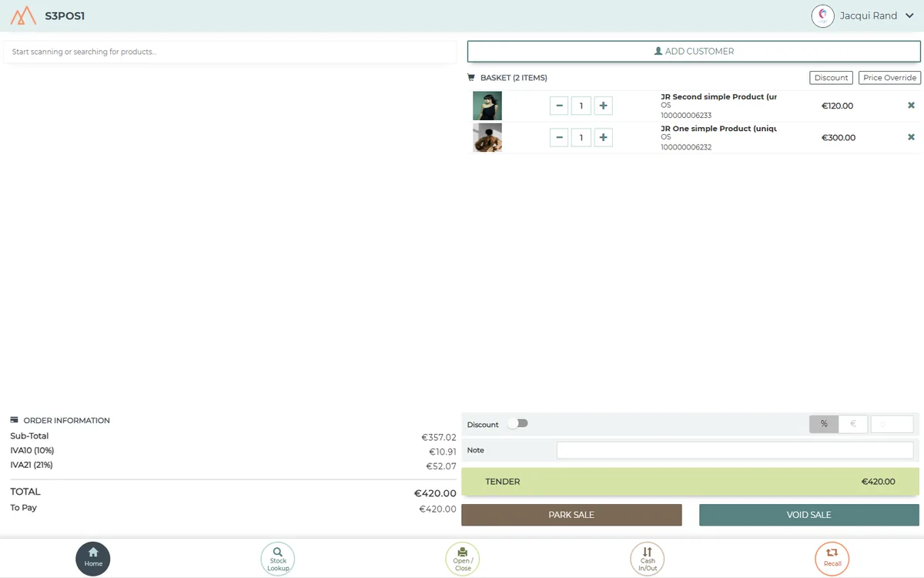
Task: Increase quantity of JR One simple Product
Action: [x=604, y=138]
